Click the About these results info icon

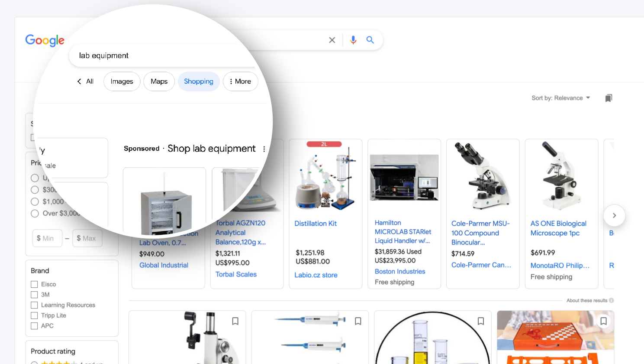pos(611,300)
